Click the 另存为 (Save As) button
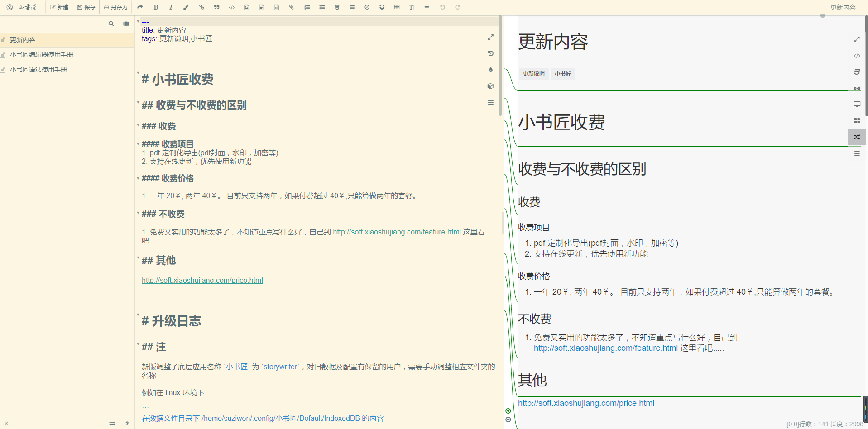This screenshot has width=868, height=429. 115,7
